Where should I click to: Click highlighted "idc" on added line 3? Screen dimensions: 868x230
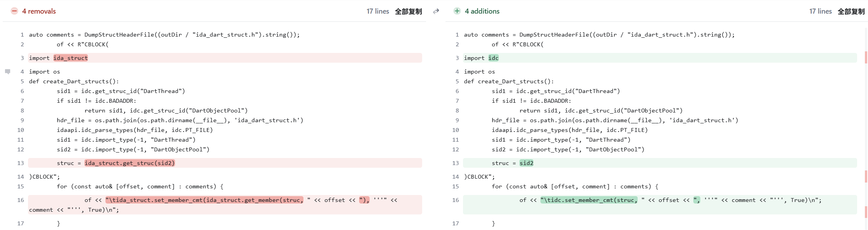493,58
